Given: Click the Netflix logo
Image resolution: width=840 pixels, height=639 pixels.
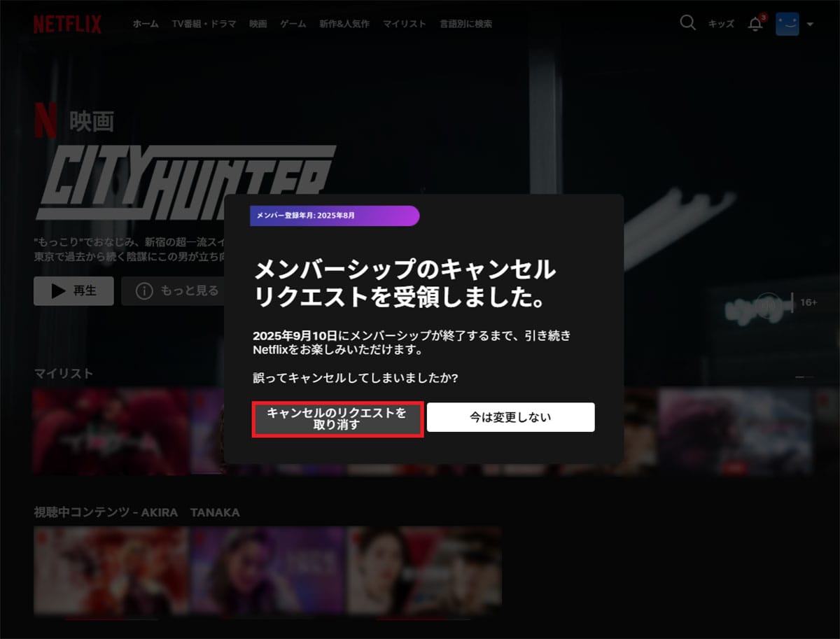Looking at the screenshot, I should (x=67, y=24).
